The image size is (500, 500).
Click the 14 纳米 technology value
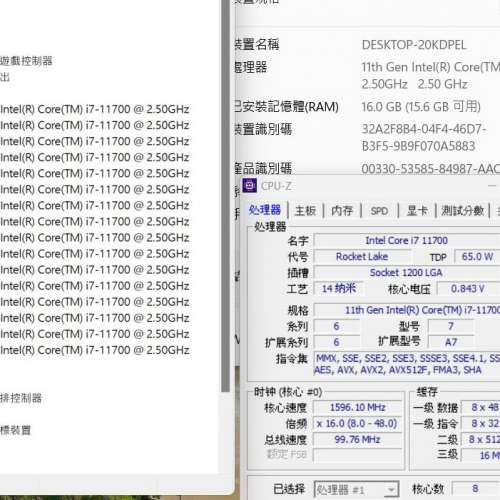tap(339, 289)
